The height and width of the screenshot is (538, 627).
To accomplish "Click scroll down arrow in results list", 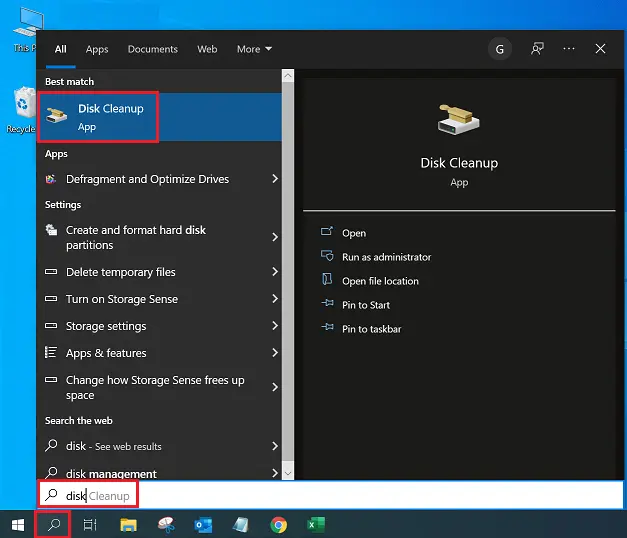I will [x=288, y=474].
